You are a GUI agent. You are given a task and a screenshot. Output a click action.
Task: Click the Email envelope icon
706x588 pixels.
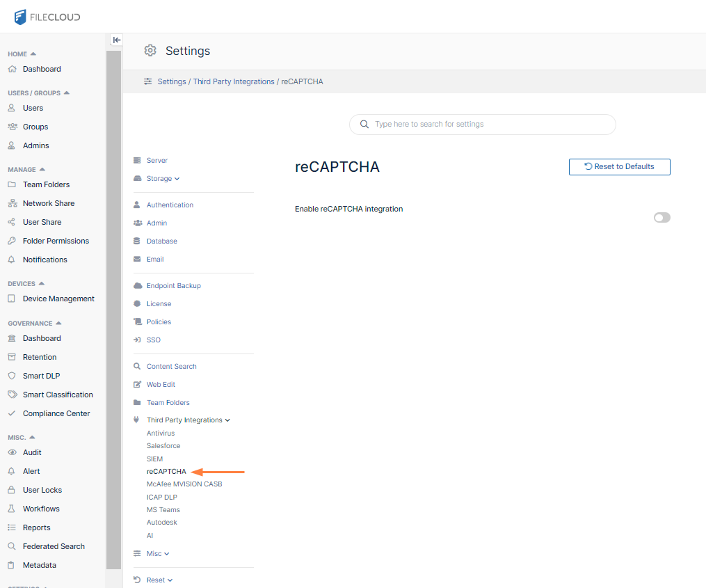pyautogui.click(x=137, y=259)
